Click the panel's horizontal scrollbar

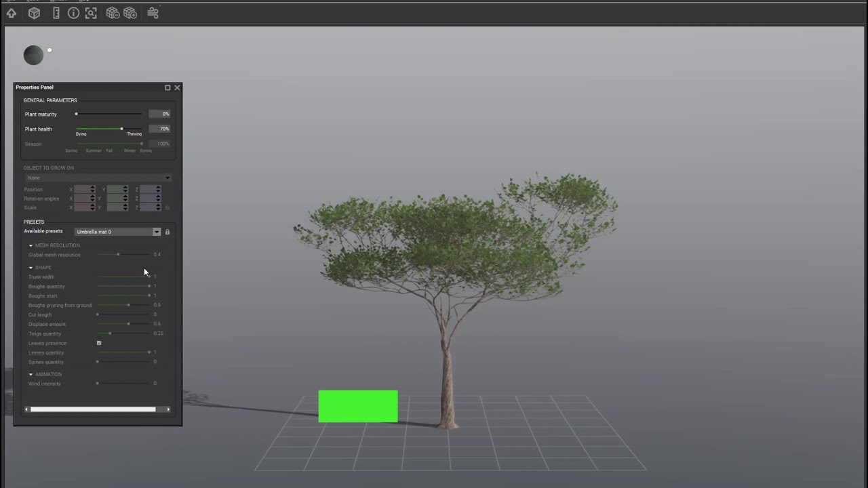(x=93, y=409)
